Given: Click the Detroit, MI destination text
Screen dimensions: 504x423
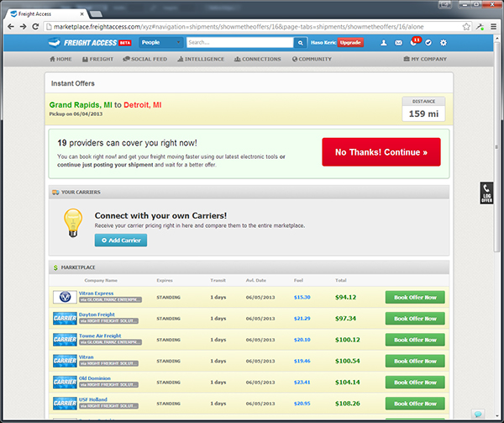Looking at the screenshot, I should pos(143,105).
